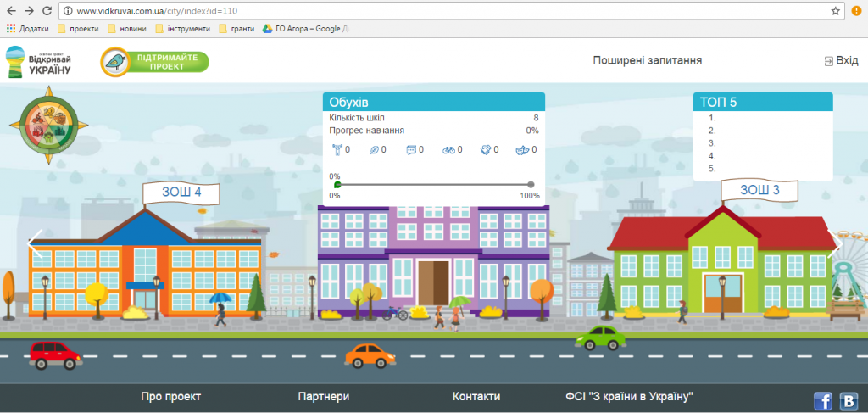Open the гранти bookmarks folder
Viewport: 868px width, 413px height.
click(236, 28)
